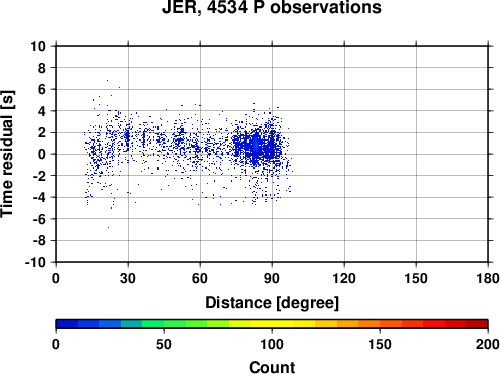Screen dimensions: 500x374
Task: Click the x-axis tick label '180'
Action: point(488,278)
